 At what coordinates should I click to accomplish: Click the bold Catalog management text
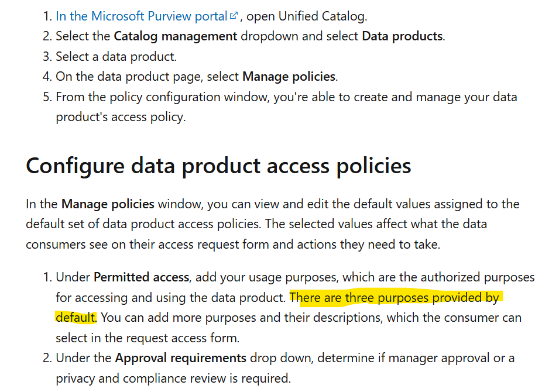[175, 36]
